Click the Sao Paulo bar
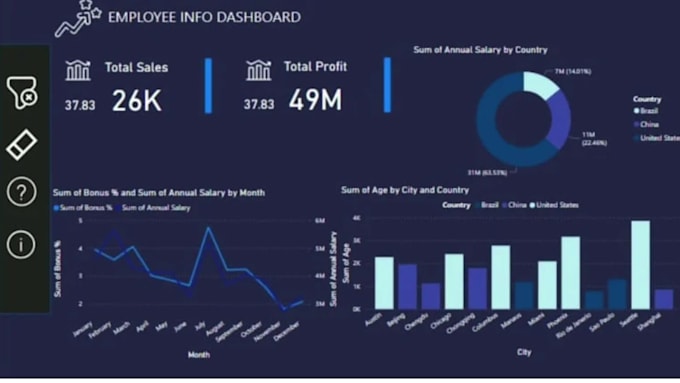The height and width of the screenshot is (383, 680). 618,294
